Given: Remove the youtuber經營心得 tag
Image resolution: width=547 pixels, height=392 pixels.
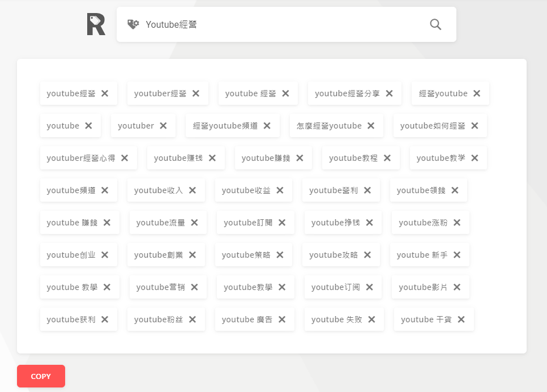Looking at the screenshot, I should 125,158.
